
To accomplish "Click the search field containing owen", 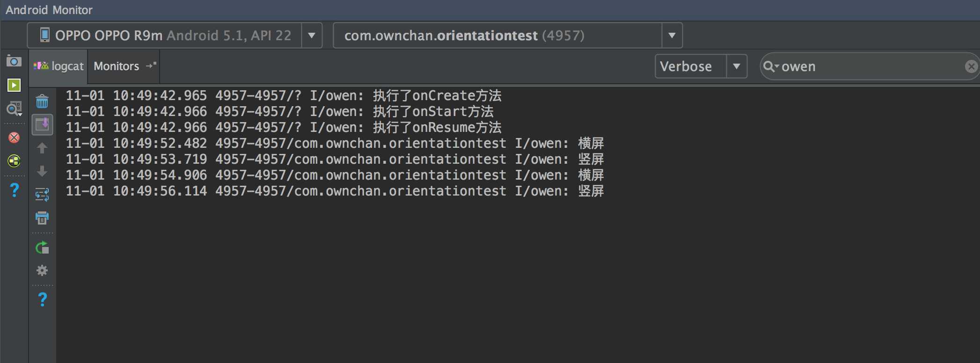I will tap(870, 66).
